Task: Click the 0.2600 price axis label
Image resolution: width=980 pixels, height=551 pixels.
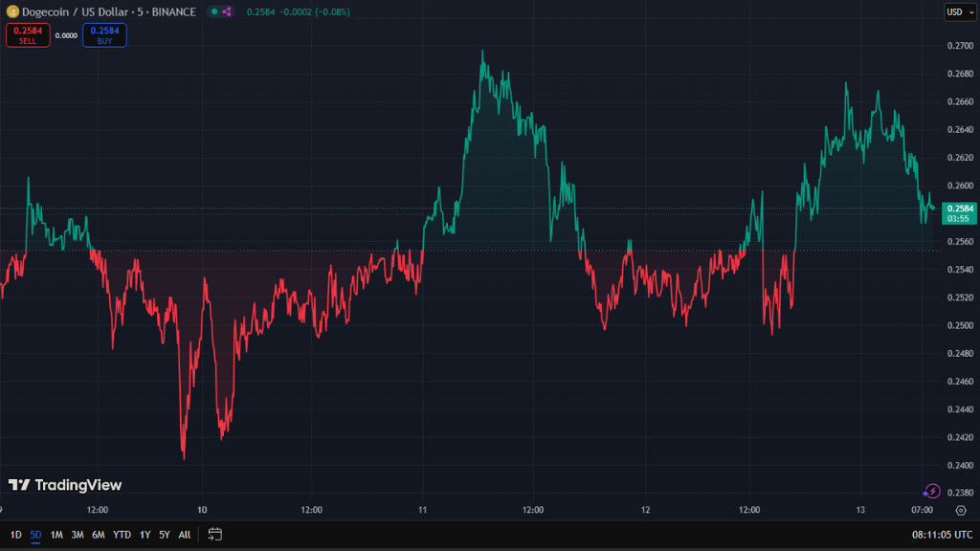Action: click(x=960, y=186)
